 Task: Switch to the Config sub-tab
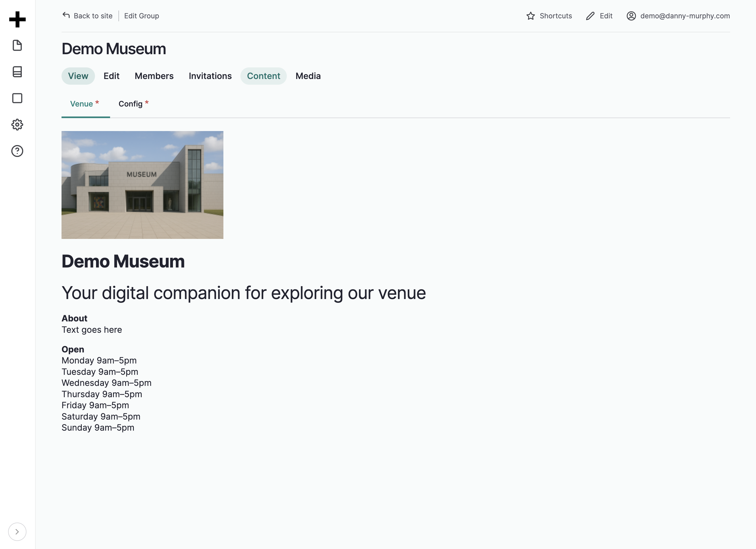[x=134, y=104]
